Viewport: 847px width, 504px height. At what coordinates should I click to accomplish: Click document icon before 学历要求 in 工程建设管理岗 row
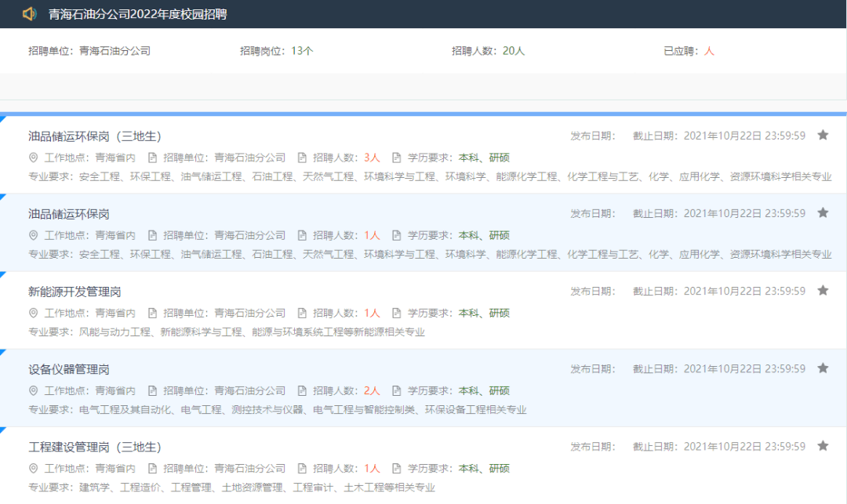pos(397,469)
